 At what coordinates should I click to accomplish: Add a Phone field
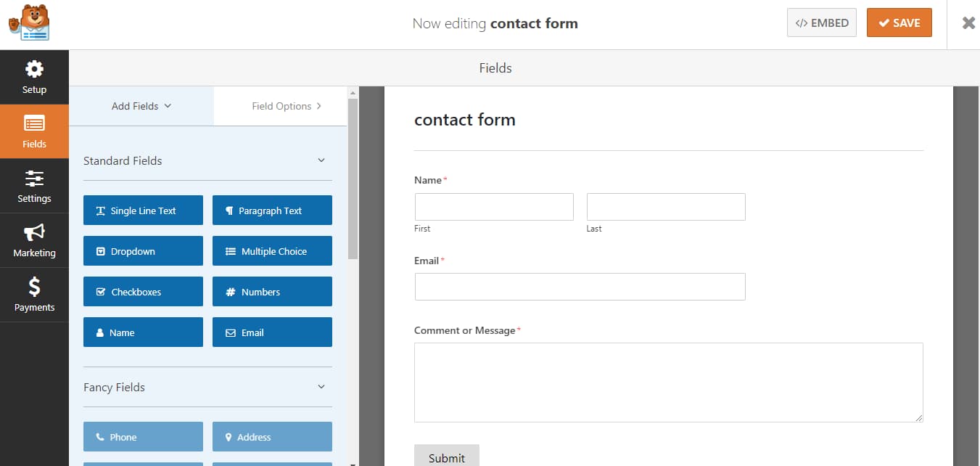(143, 436)
